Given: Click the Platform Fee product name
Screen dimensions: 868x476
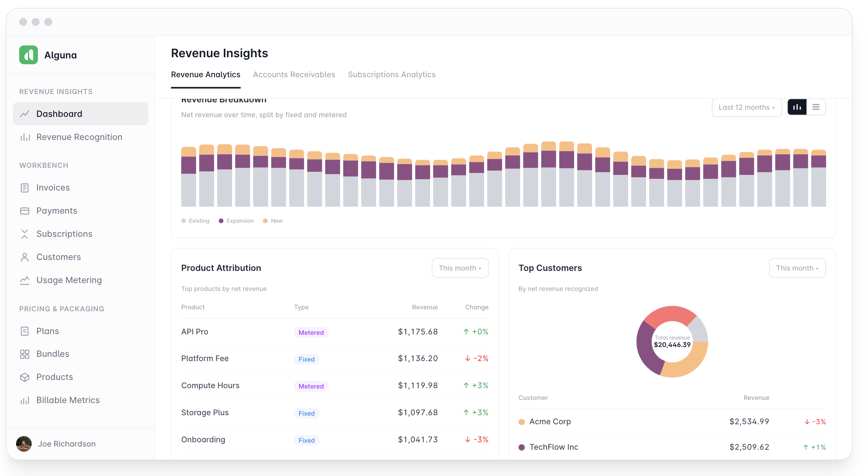Looking at the screenshot, I should pyautogui.click(x=205, y=359).
